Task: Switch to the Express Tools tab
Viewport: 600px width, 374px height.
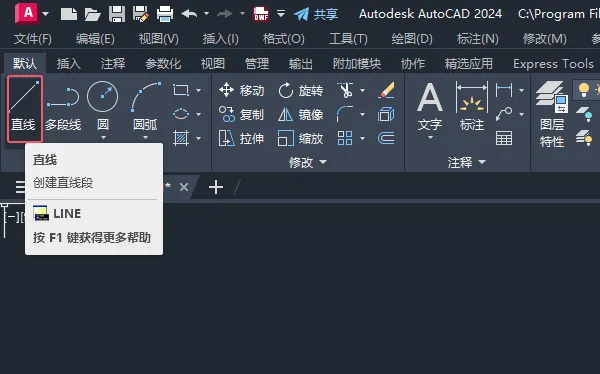Action: tap(553, 64)
